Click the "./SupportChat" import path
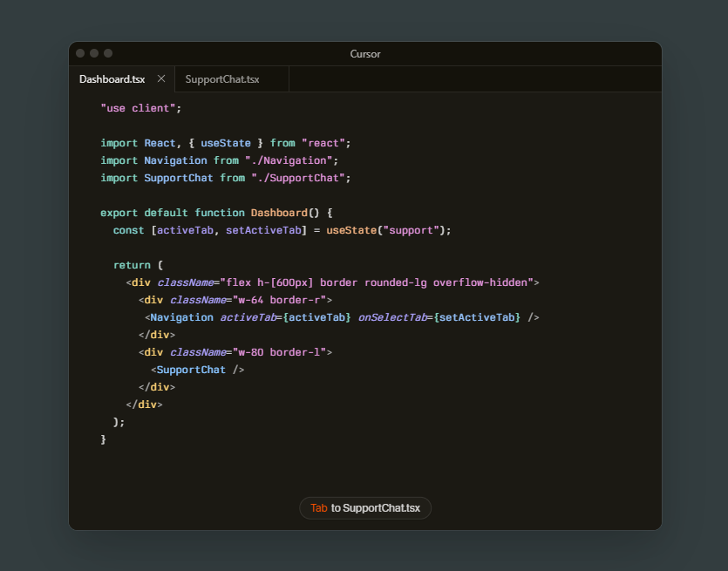This screenshot has width=728, height=571. coord(300,178)
